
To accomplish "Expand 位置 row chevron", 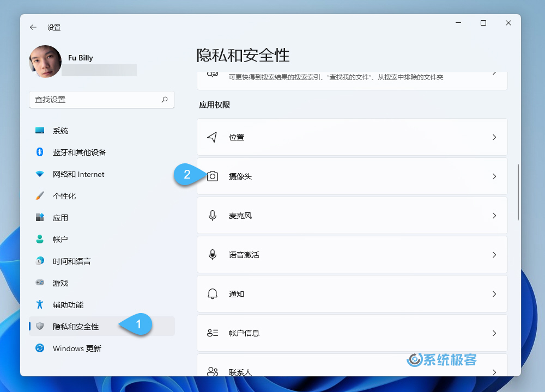I will pos(494,138).
